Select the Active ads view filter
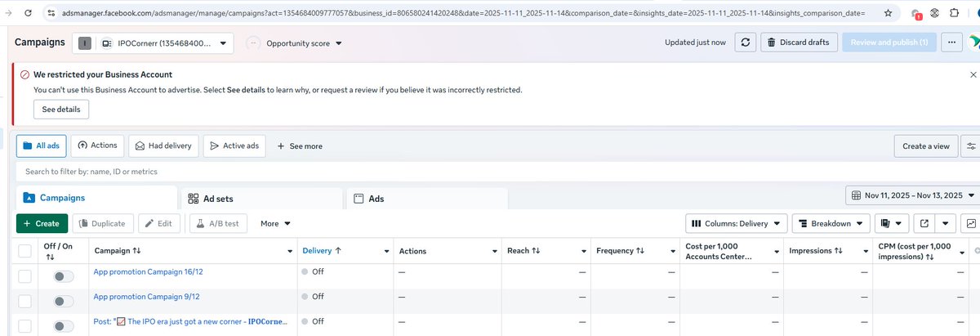This screenshot has height=336, width=980. point(234,146)
